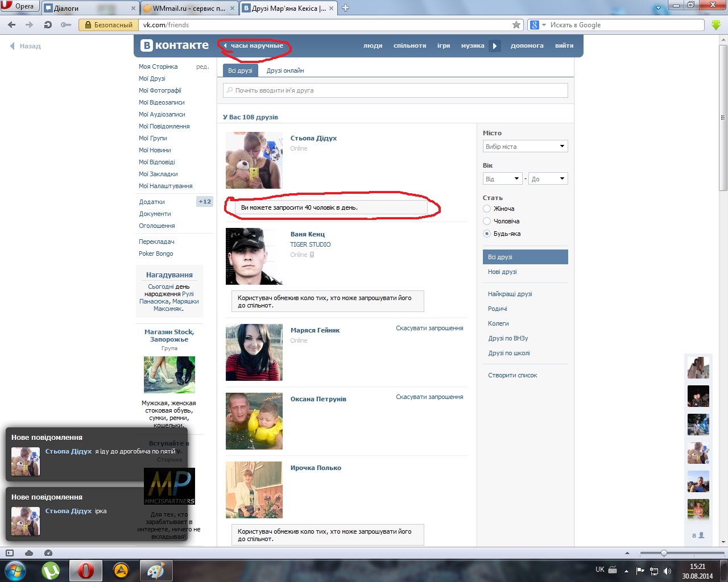Close the Діалоги browser tab
The height and width of the screenshot is (582, 728).
point(134,9)
